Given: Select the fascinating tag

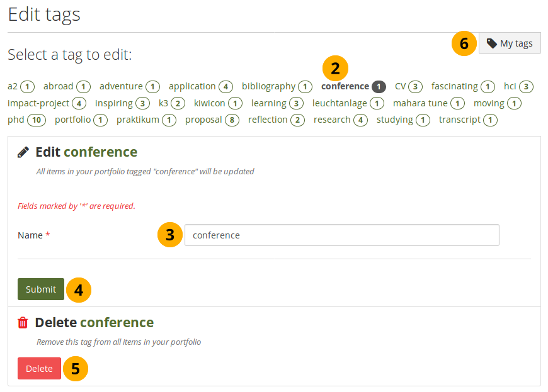Looking at the screenshot, I should click(455, 86).
